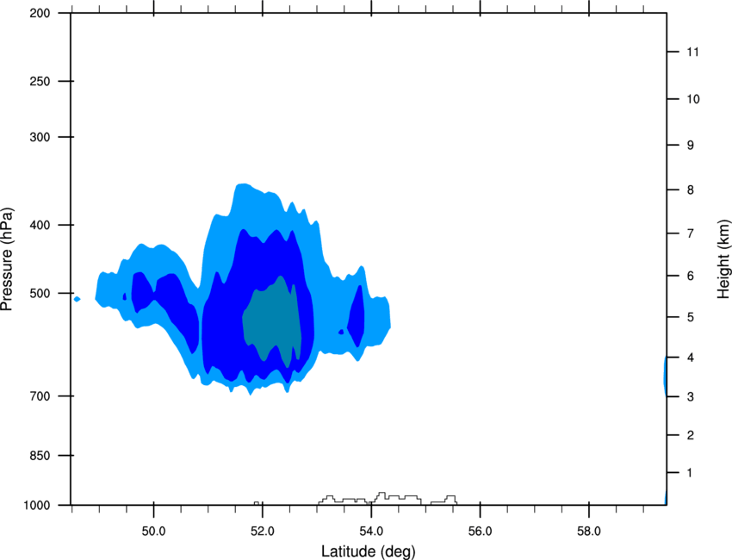Select the 200 pressure tick label

click(x=40, y=13)
